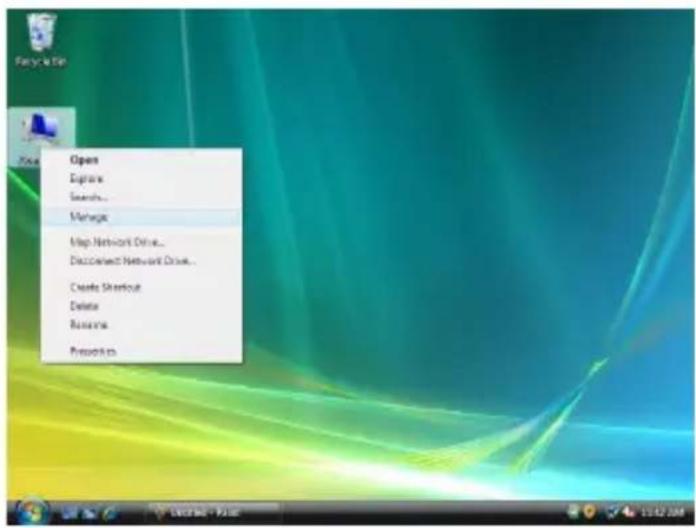Open the network status tray icon
696x528 pixels.
pos(612,512)
